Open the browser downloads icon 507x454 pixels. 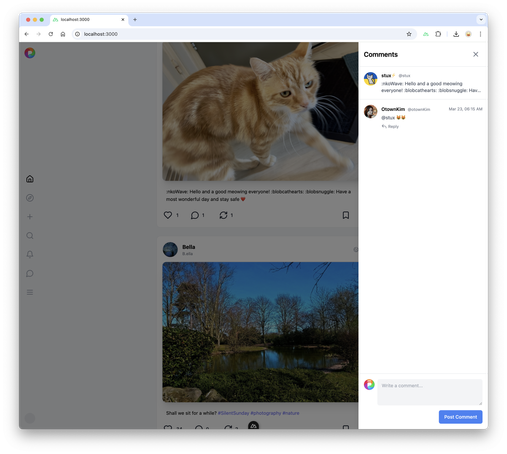click(456, 34)
